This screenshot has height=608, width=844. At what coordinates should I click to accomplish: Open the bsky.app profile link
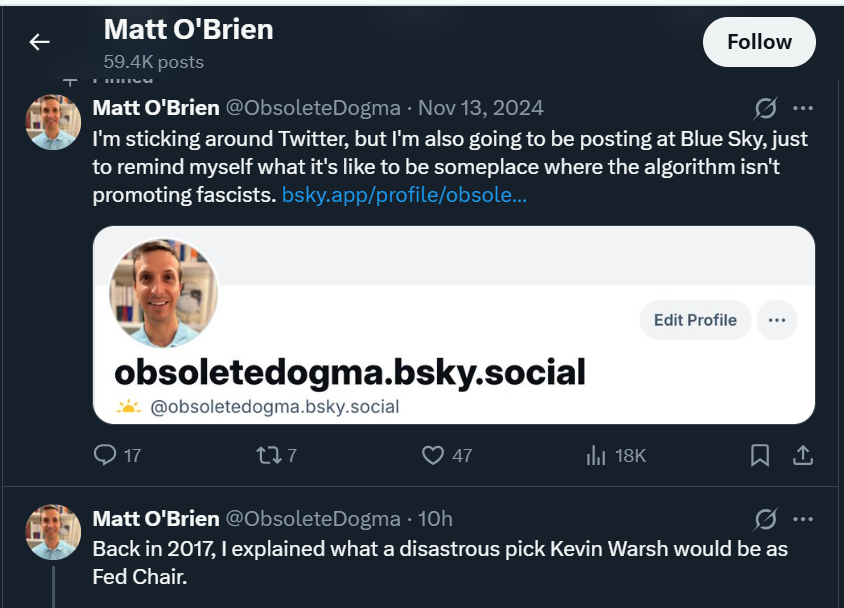click(x=404, y=195)
